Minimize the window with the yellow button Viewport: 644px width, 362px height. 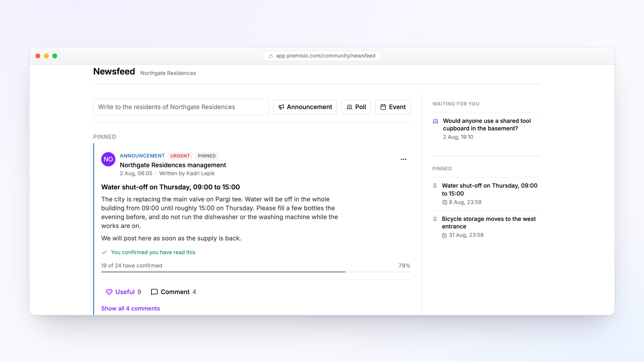[x=46, y=56]
